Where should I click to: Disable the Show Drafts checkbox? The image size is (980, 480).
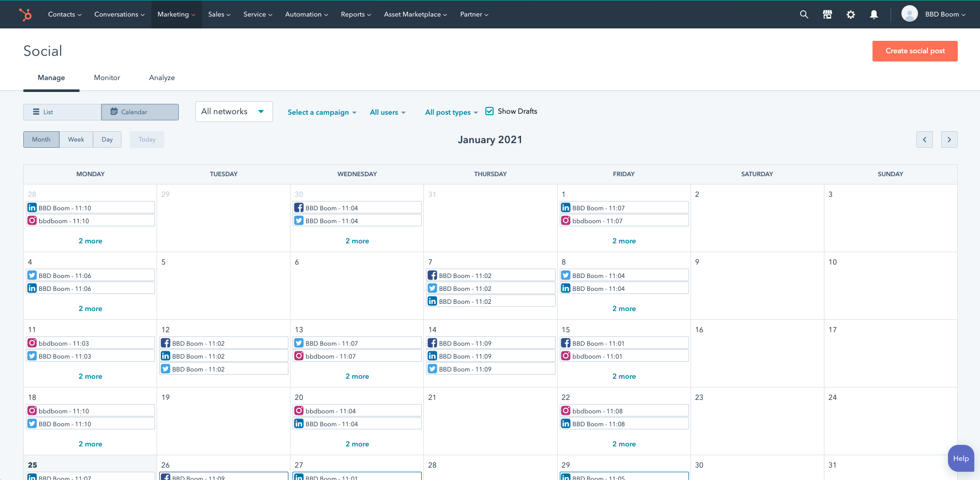pyautogui.click(x=489, y=111)
